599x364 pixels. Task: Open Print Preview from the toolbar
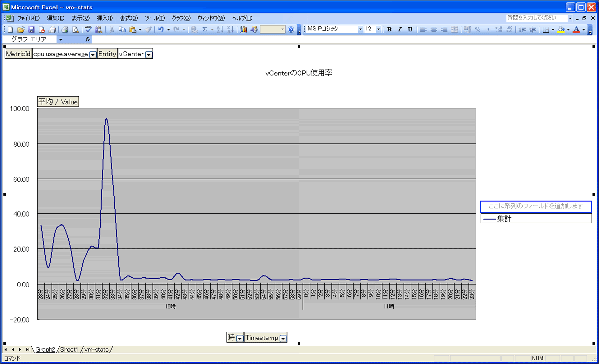coord(75,30)
